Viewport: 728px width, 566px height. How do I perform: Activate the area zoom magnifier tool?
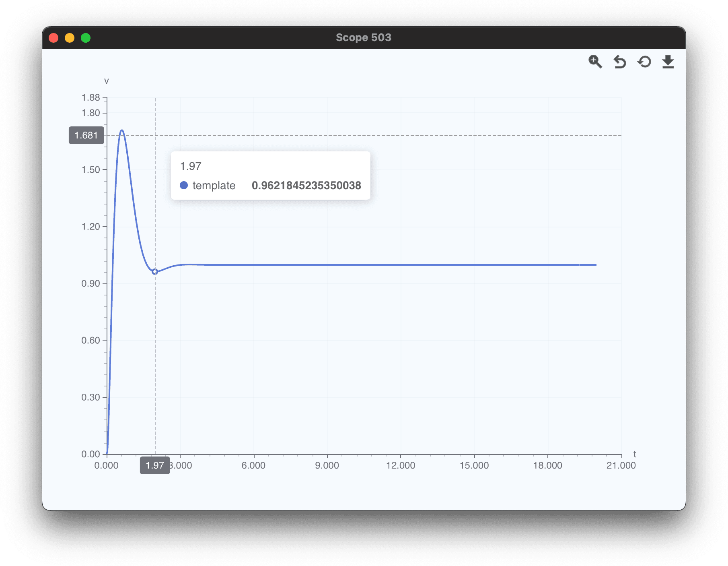[x=595, y=62]
